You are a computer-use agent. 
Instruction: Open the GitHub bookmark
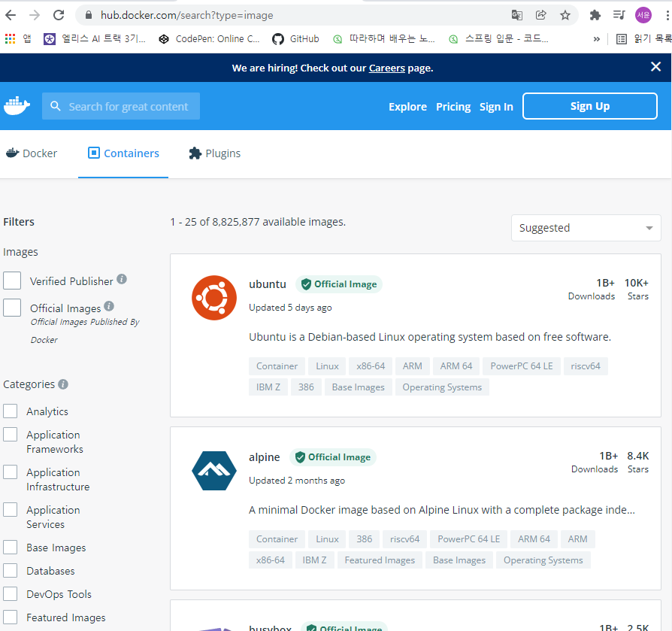295,39
